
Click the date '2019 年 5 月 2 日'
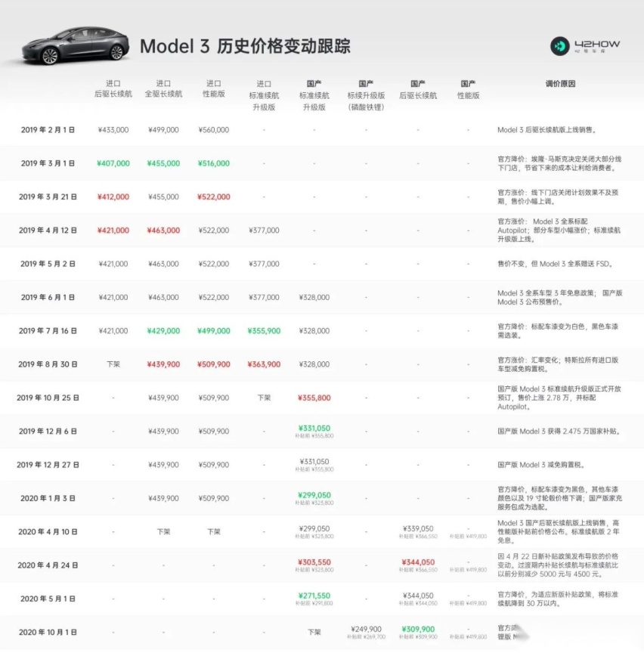tap(48, 264)
